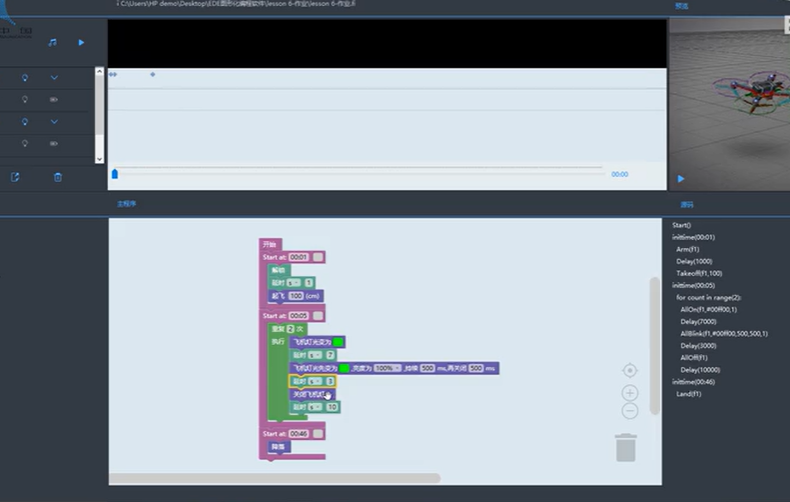
Task: Center the workspace with the crosshair icon
Action: (630, 370)
